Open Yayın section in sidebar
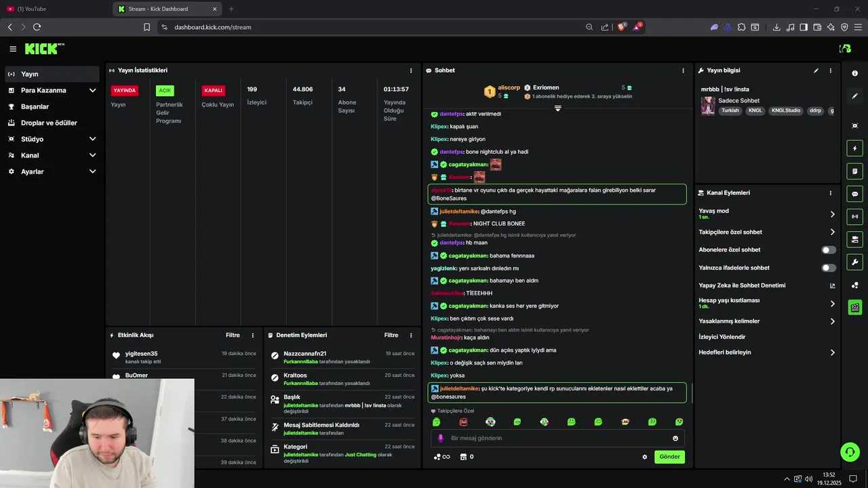 point(52,74)
